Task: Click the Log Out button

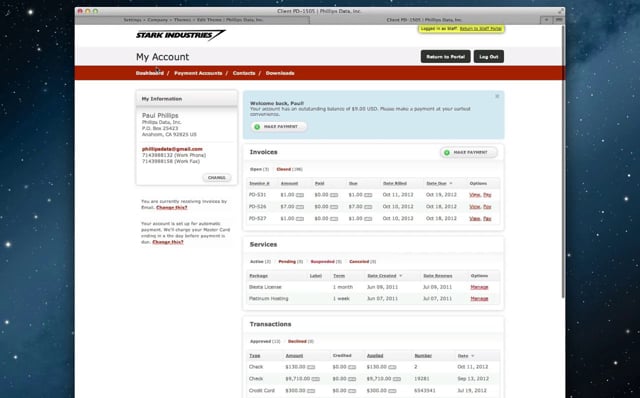Action: pyautogui.click(x=489, y=57)
